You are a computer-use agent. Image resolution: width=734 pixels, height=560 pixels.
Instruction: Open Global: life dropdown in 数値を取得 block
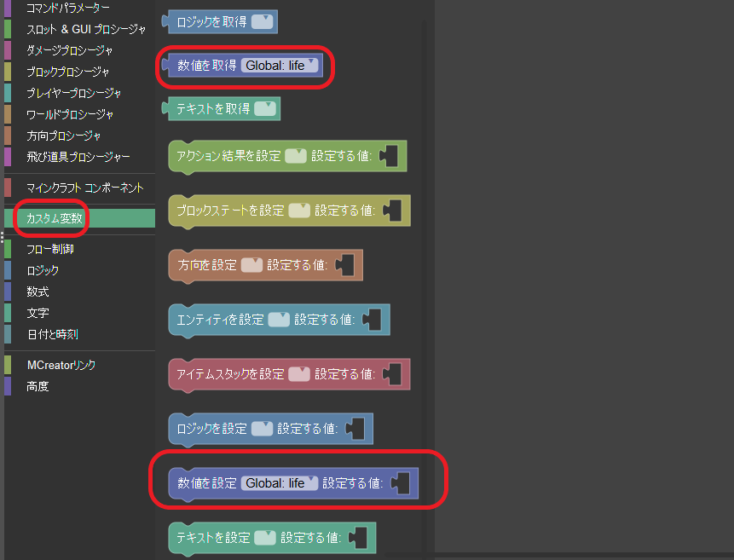point(280,65)
